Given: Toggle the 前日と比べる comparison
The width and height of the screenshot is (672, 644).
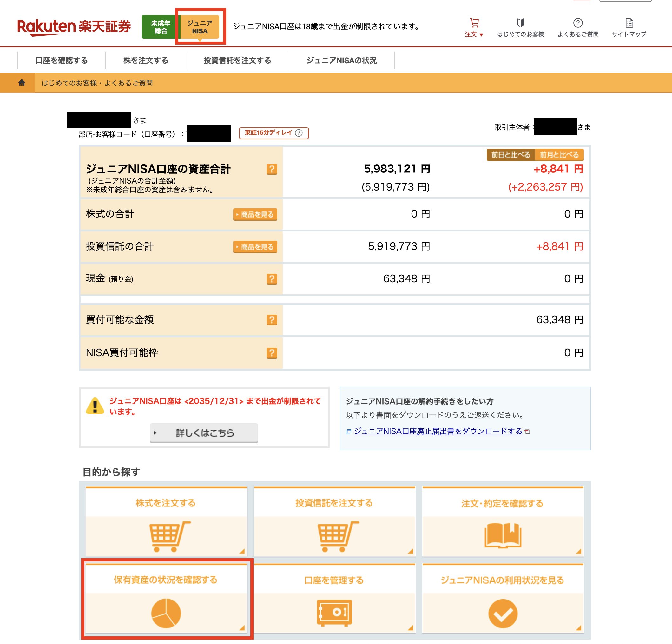Looking at the screenshot, I should click(511, 155).
